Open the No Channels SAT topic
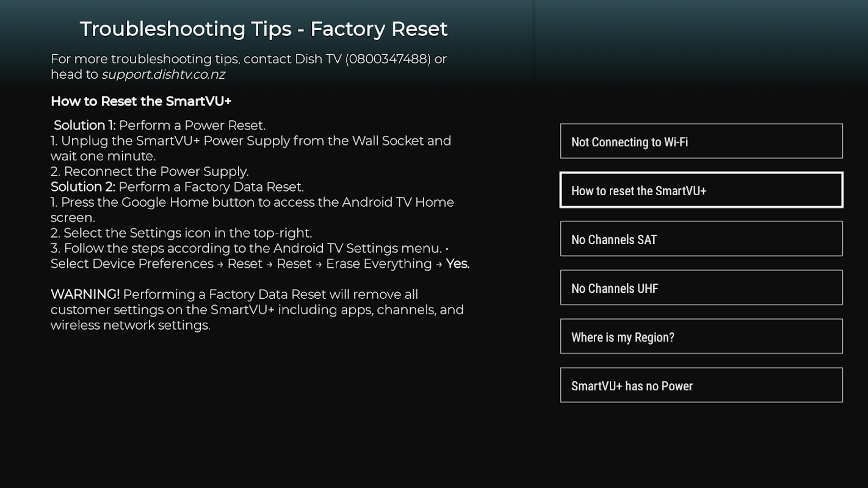This screenshot has width=868, height=488. (x=701, y=239)
